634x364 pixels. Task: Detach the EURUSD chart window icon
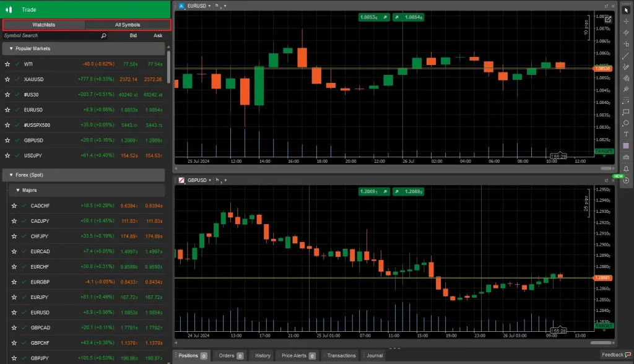(x=606, y=6)
